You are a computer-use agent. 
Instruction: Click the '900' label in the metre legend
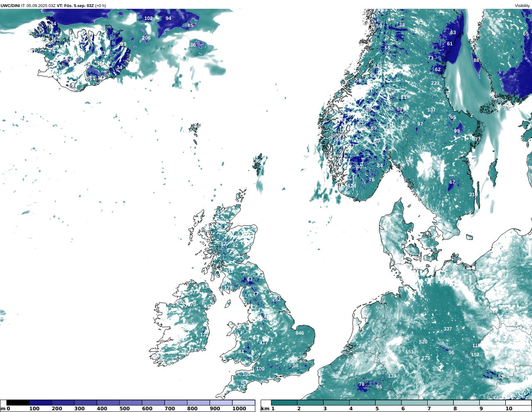click(x=215, y=409)
